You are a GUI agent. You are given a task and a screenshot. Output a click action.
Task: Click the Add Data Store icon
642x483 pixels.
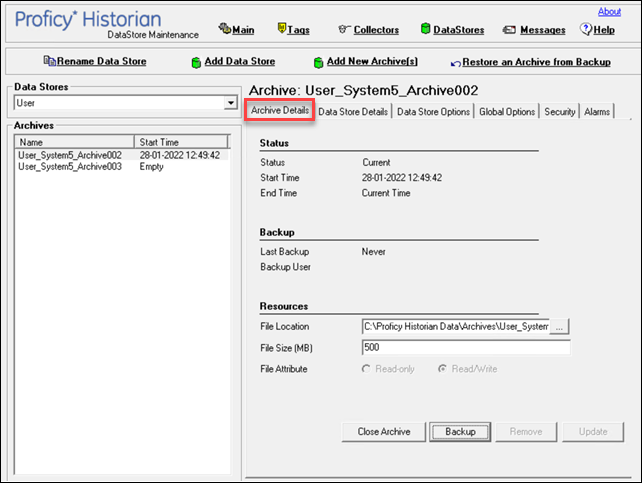tap(196, 63)
